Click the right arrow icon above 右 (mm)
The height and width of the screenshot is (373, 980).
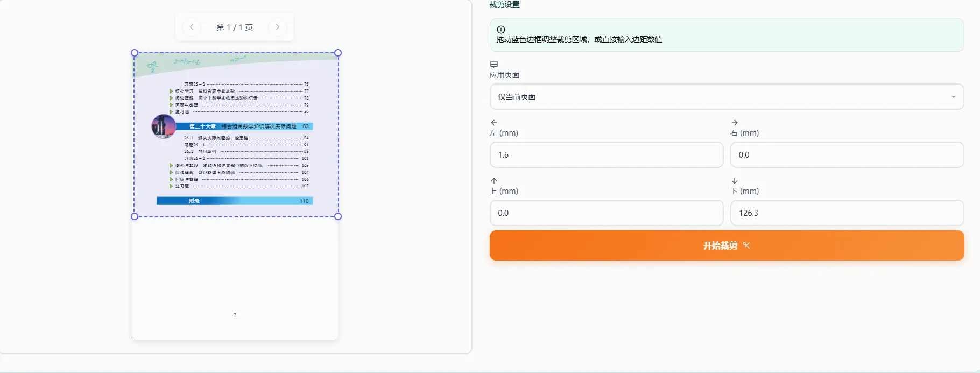click(735, 123)
